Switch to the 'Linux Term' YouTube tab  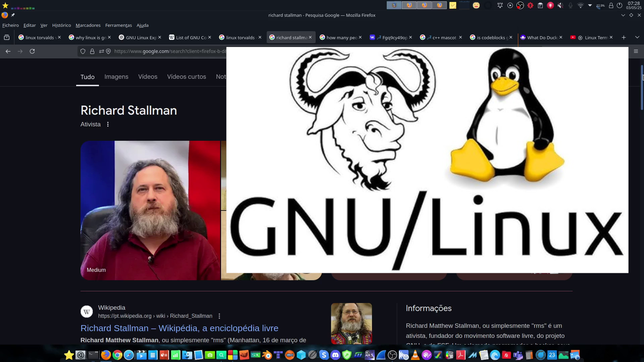[592, 38]
